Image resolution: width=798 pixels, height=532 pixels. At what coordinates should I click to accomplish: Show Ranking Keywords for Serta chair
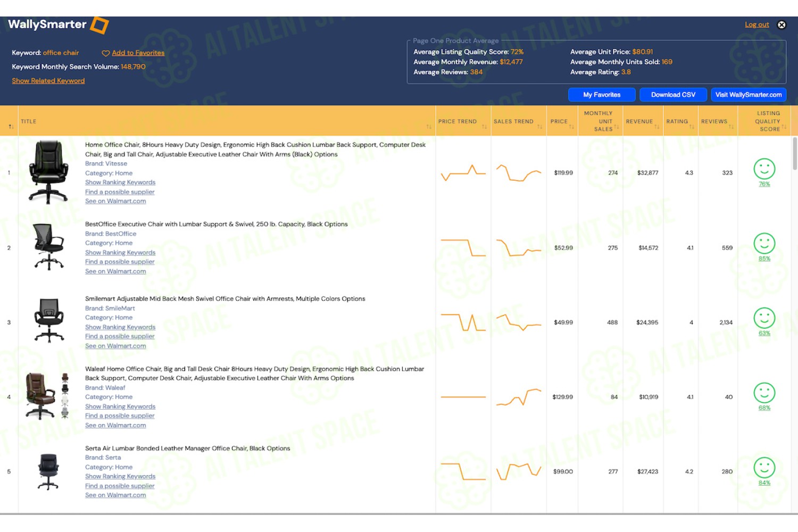coord(120,477)
